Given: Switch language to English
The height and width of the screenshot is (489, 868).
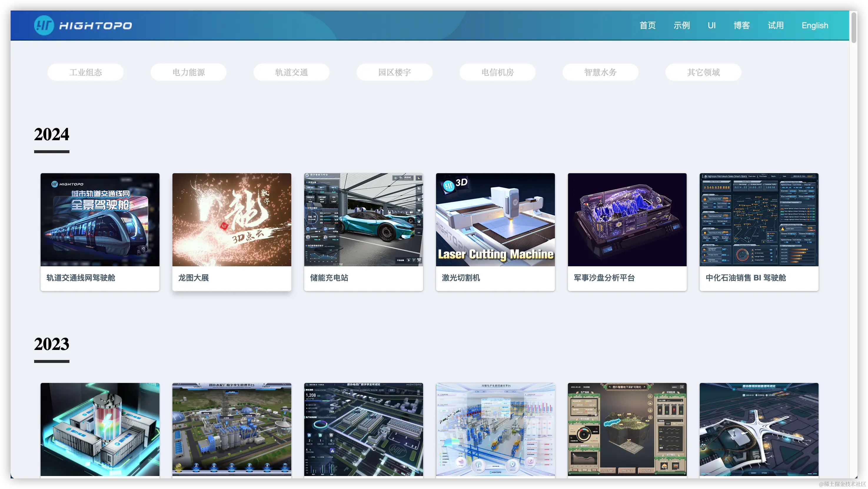Looking at the screenshot, I should (x=814, y=26).
